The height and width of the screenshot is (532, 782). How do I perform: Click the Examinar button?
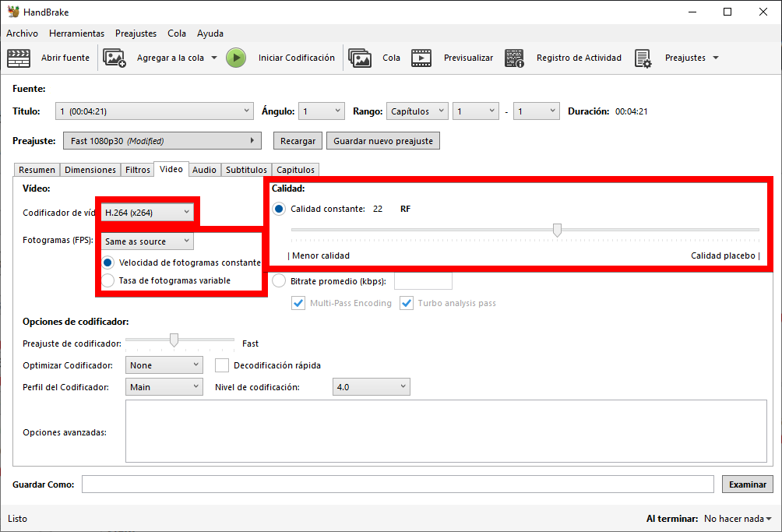click(x=748, y=484)
